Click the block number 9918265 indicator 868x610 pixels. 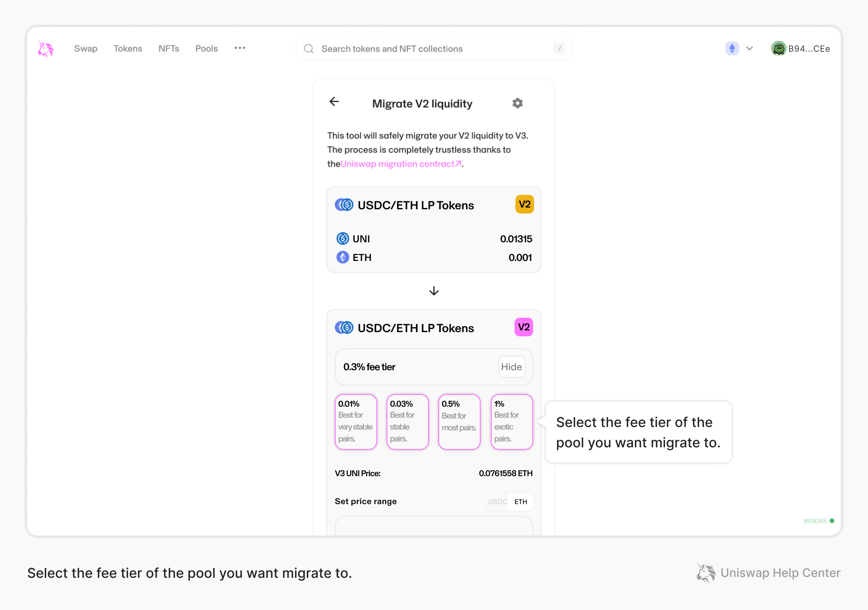815,521
